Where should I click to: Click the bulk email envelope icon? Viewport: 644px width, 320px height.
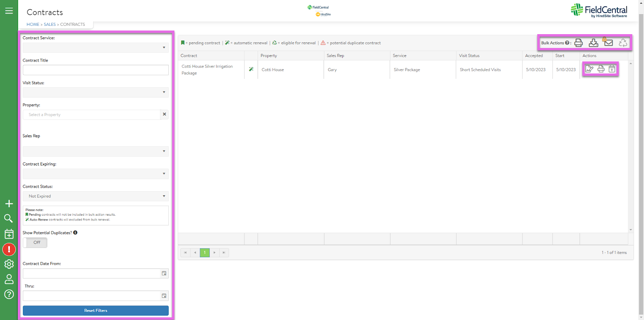pos(608,42)
